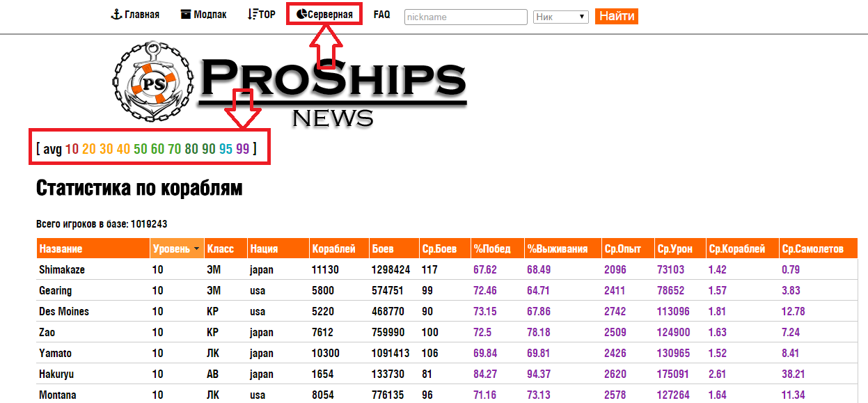This screenshot has width=868, height=403.
Task: Select the cyan 95 percentile link
Action: tap(226, 148)
